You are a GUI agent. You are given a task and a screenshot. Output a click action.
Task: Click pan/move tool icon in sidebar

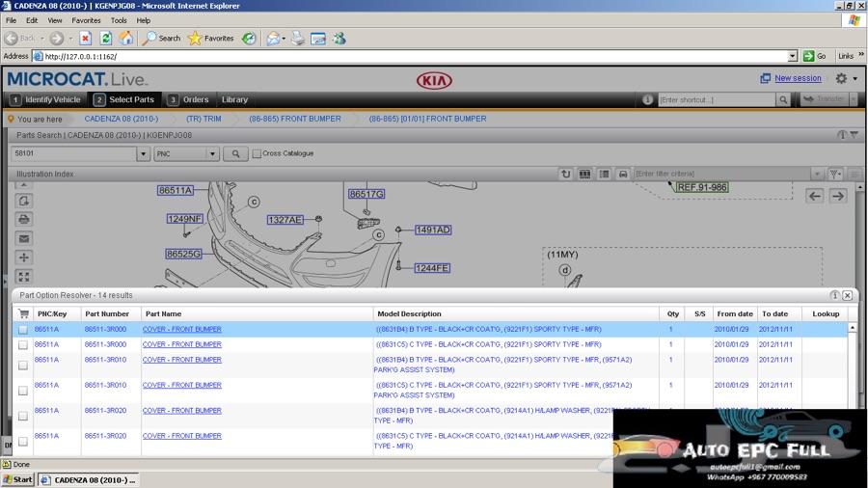click(x=24, y=258)
